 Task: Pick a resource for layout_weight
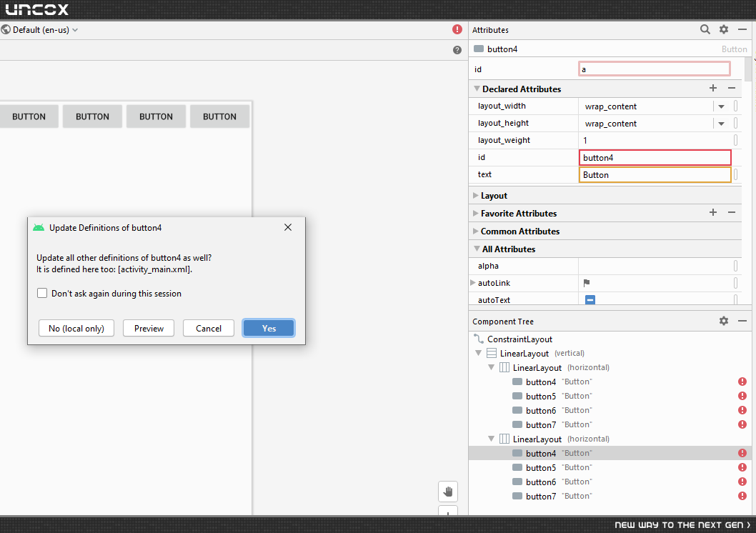pos(735,140)
